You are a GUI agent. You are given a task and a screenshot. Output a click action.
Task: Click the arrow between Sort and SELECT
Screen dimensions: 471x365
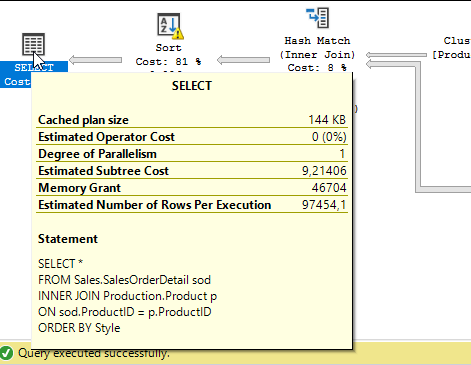point(96,60)
